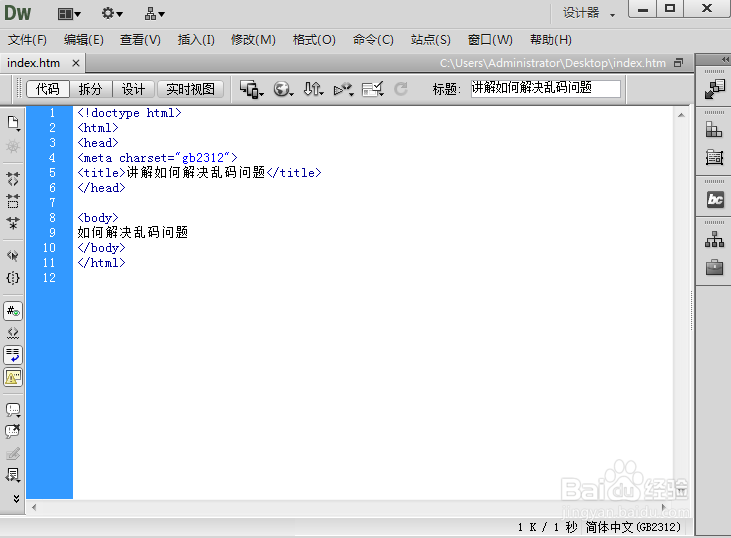Click line number 7 in the gutter
Screen dimensions: 731x538
(52, 203)
